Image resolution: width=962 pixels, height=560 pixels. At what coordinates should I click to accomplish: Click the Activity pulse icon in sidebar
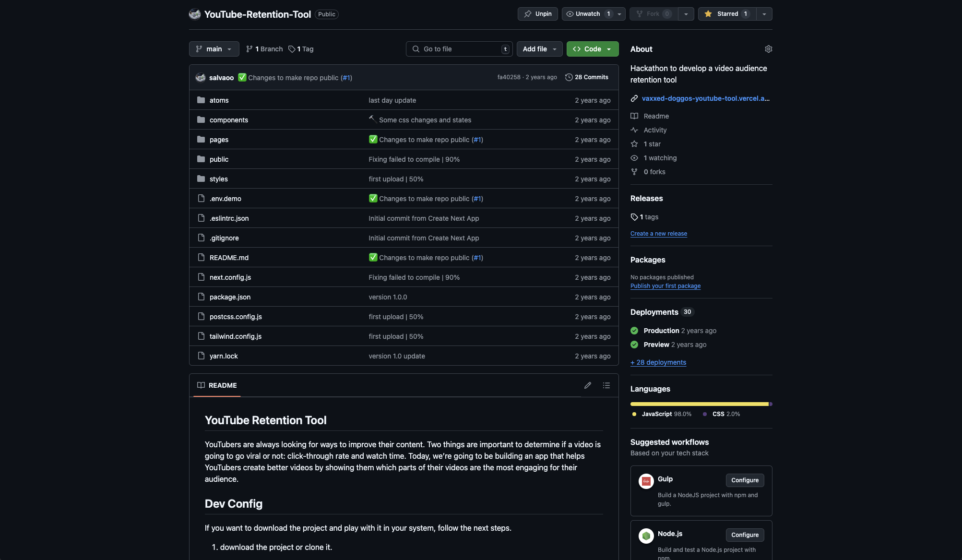634,130
